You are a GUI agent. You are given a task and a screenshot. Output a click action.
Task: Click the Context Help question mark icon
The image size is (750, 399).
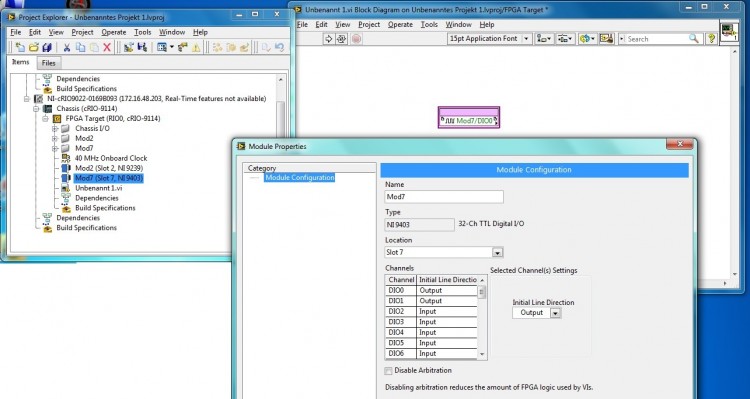[x=711, y=39]
